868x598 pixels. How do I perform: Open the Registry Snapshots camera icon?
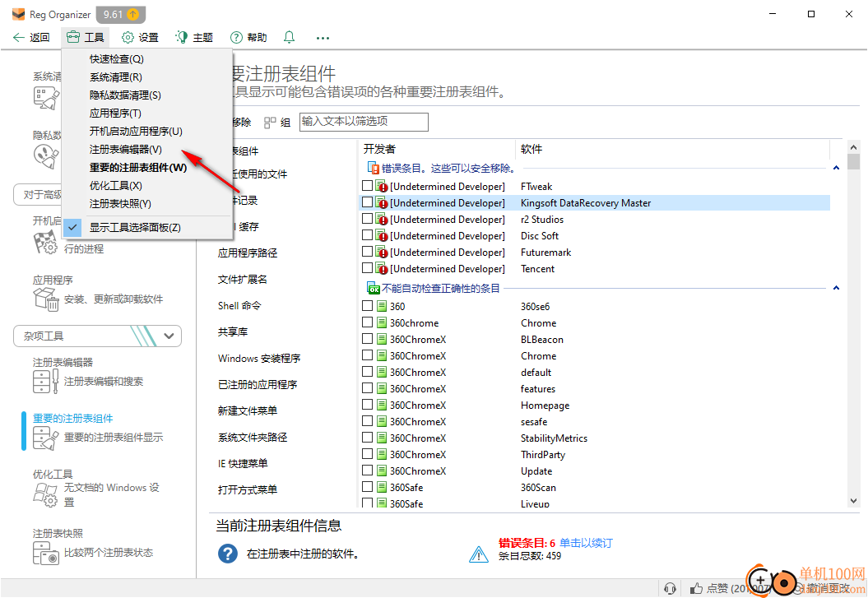(45, 553)
